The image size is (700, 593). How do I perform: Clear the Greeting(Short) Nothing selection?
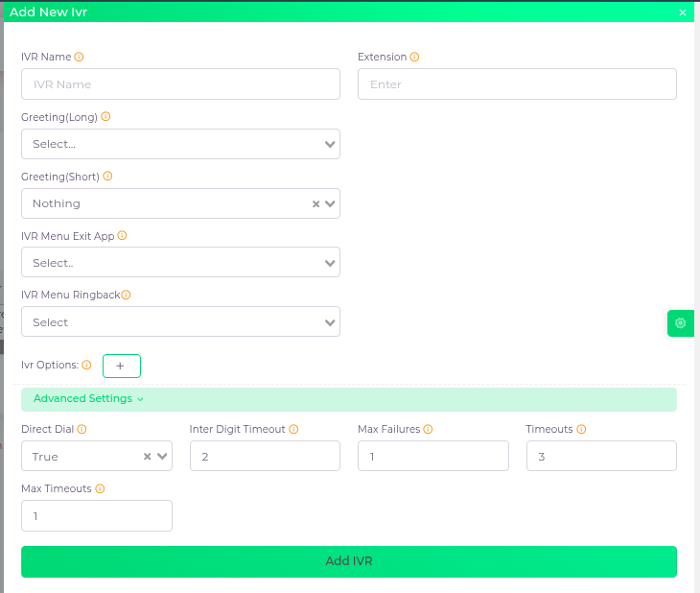(x=315, y=203)
